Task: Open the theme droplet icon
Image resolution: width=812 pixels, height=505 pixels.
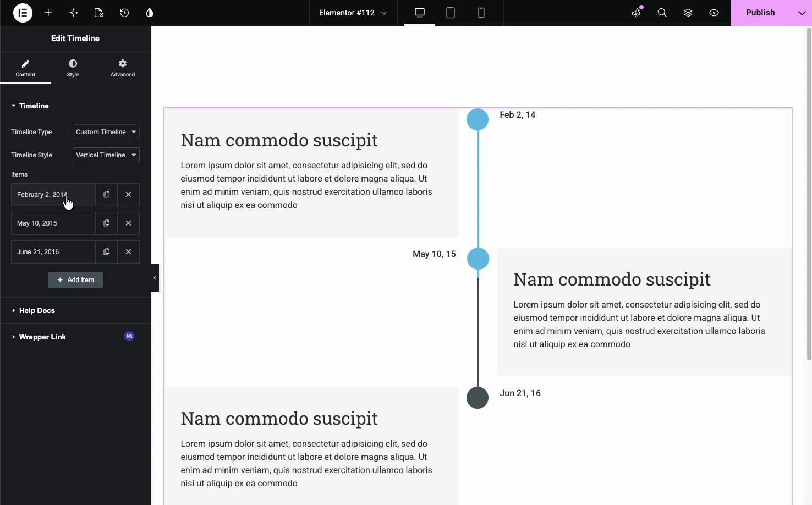Action: [150, 13]
